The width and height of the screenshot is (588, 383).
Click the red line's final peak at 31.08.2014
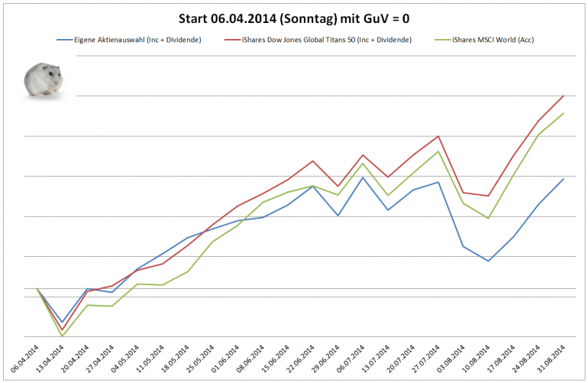tap(564, 96)
